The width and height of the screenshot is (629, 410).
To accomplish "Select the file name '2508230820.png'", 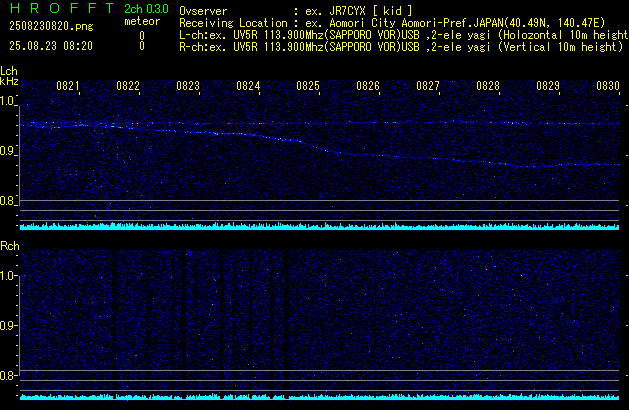I will click(x=51, y=26).
